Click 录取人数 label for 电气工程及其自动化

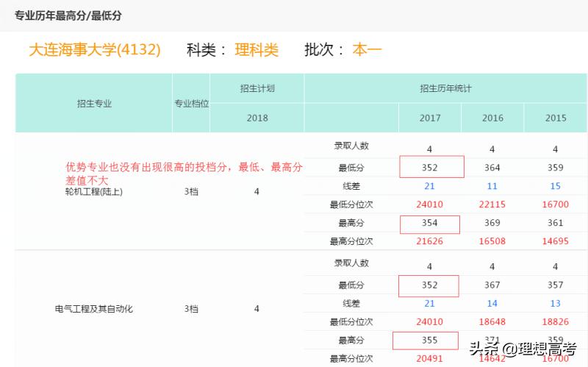tap(351, 263)
